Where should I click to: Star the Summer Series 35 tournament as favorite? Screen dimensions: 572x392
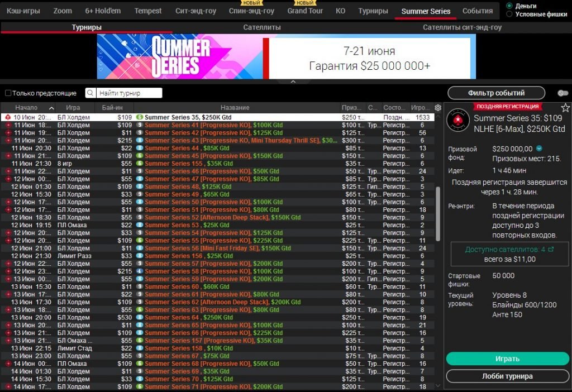[x=565, y=107]
